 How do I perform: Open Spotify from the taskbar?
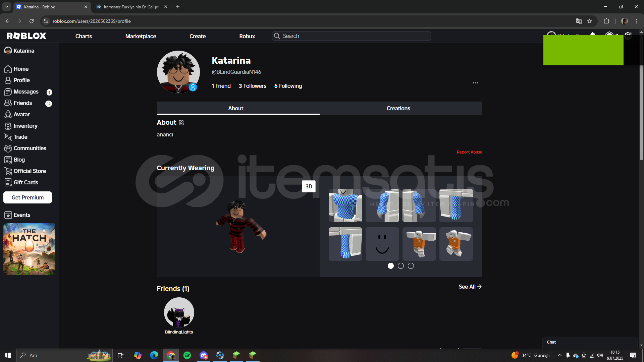click(x=187, y=355)
